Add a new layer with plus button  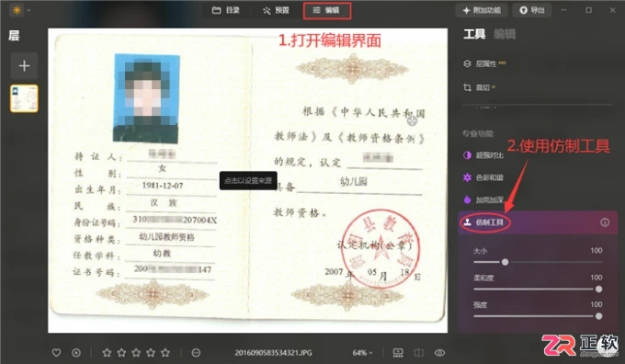(24, 66)
